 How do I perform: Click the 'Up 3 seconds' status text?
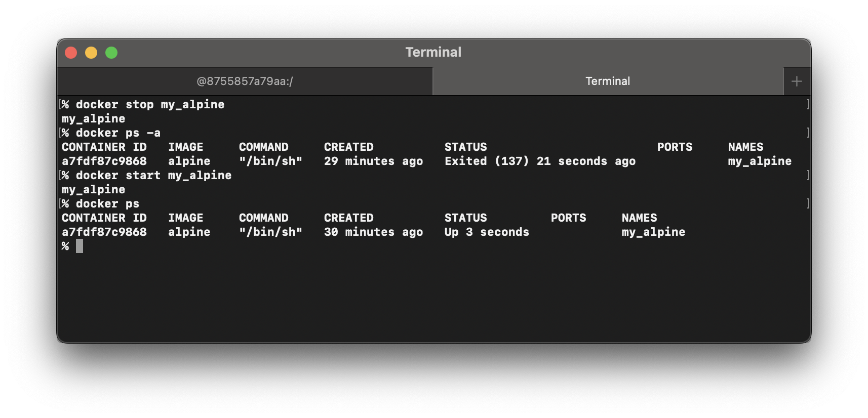[487, 232]
